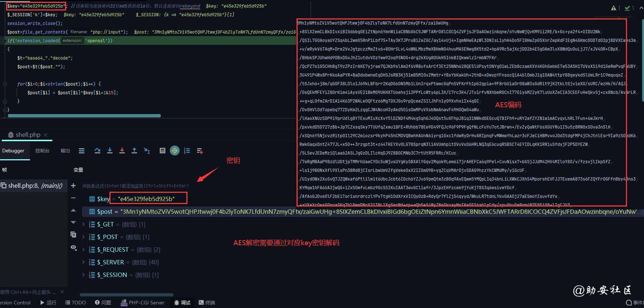Click the Run to Cursor icon
The width and height of the screenshot is (644, 308).
(147, 151)
